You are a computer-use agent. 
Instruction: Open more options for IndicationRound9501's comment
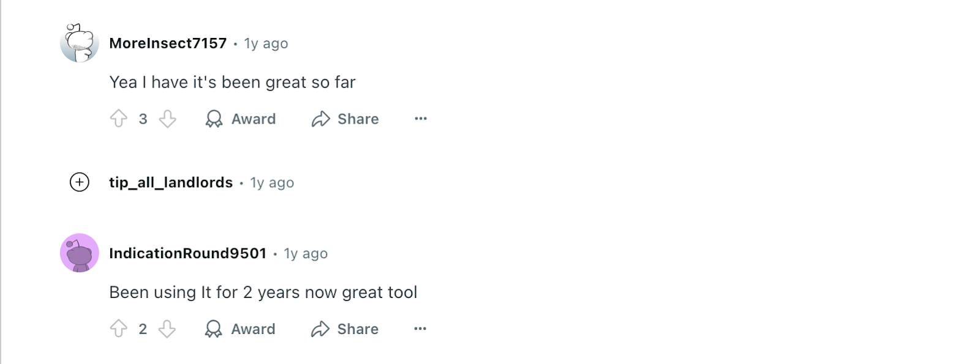pos(420,329)
